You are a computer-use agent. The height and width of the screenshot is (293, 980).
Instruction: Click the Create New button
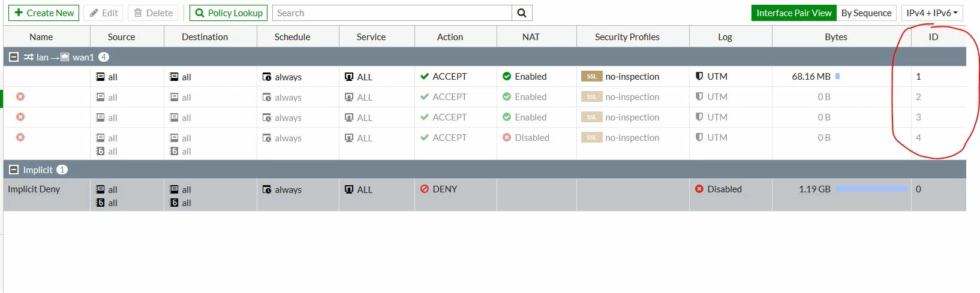44,13
